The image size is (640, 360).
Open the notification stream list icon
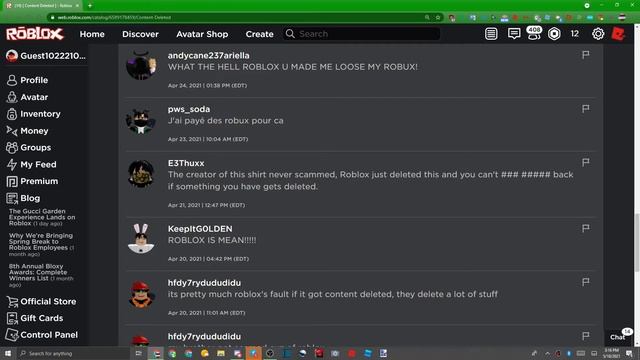tap(491, 34)
